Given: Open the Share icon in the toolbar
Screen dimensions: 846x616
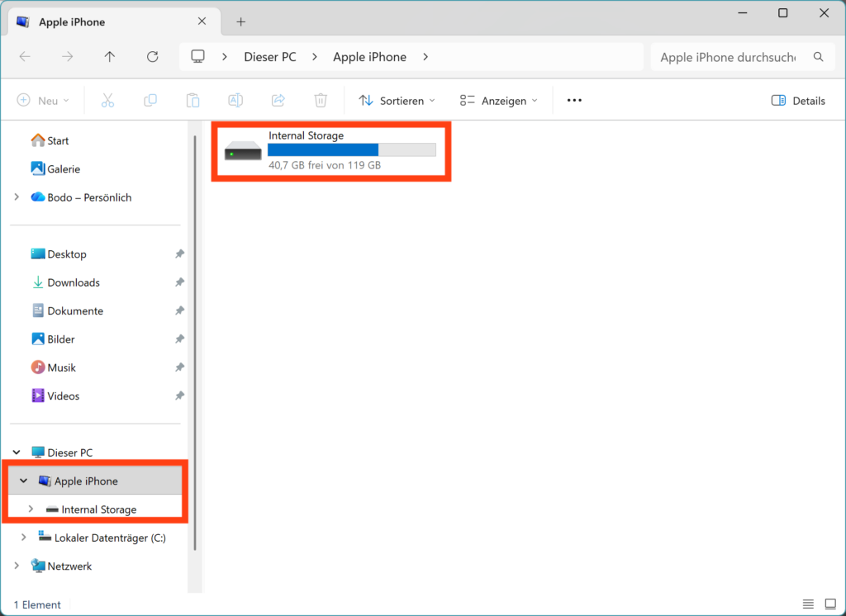Looking at the screenshot, I should (278, 100).
